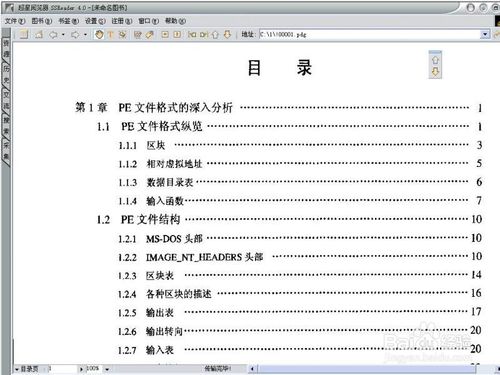Open the Back history dropdown arrow

coord(63,35)
